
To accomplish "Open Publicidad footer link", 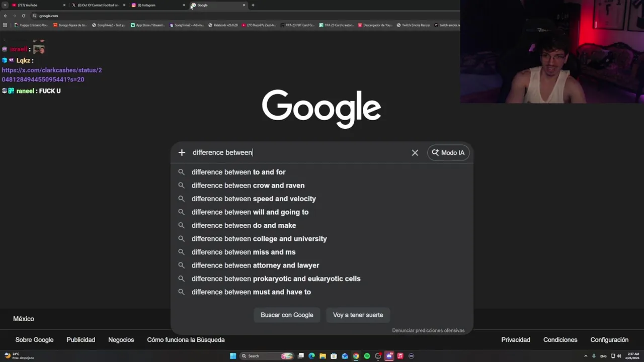I will pyautogui.click(x=80, y=340).
